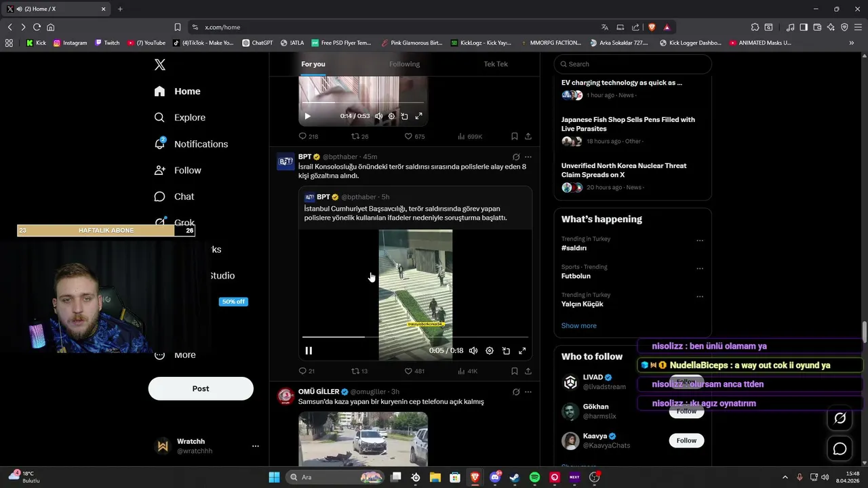Fullscreen the top video
This screenshot has width=868, height=488.
click(x=418, y=116)
